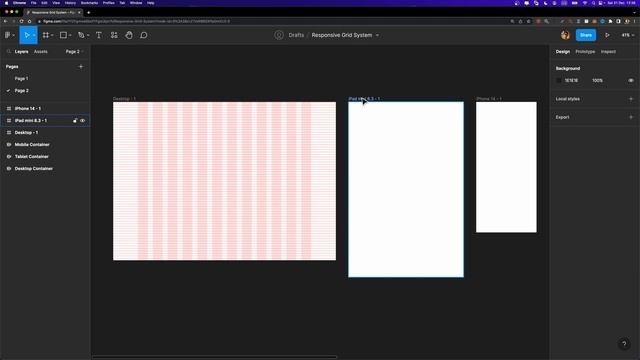
Task: Click the Desktop - 1 frame on canvas
Action: pos(224,181)
